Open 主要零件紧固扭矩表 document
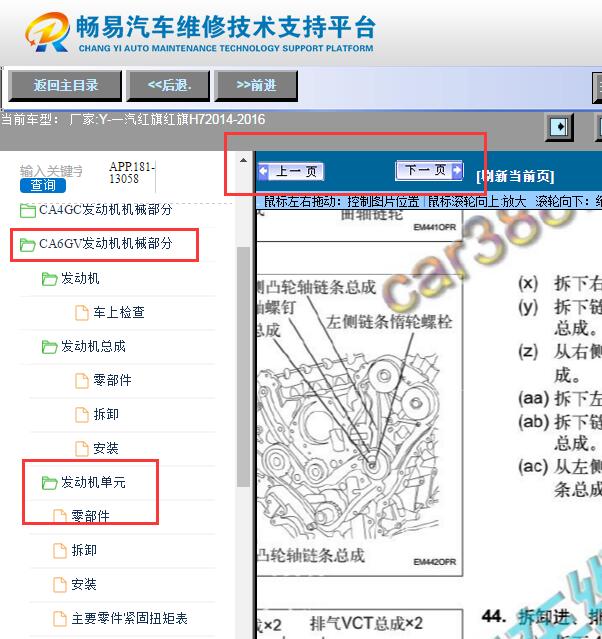The height and width of the screenshot is (639, 602). point(129,619)
